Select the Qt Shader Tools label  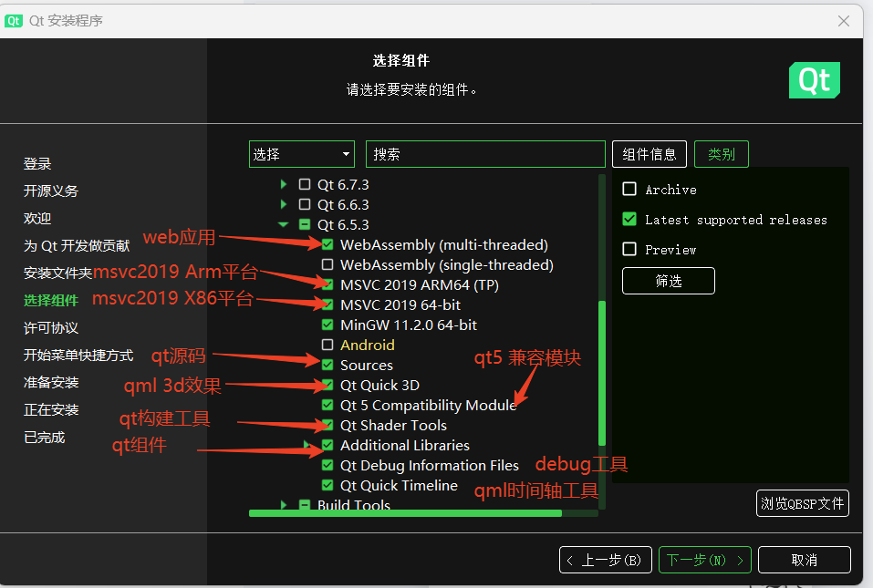394,425
